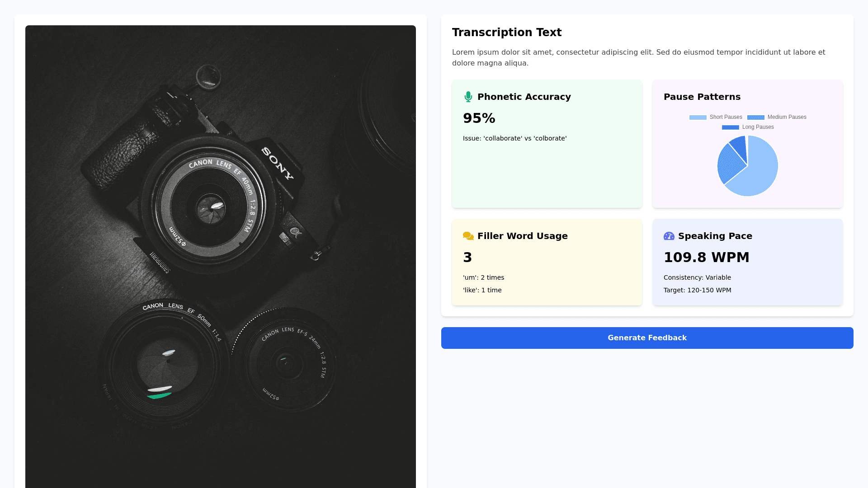Viewport: 868px width, 488px height.
Task: Click the Transcription Text heading
Action: click(506, 33)
